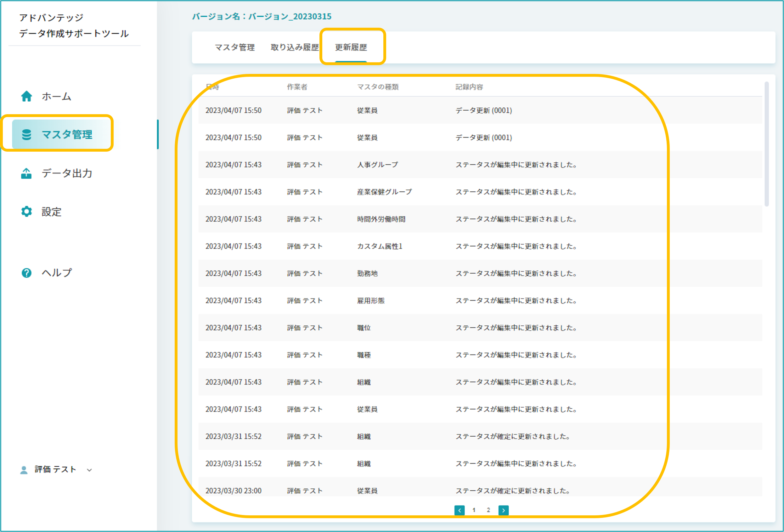The image size is (784, 532).
Task: Click the version name バージョン_20230315 heading
Action: (262, 17)
